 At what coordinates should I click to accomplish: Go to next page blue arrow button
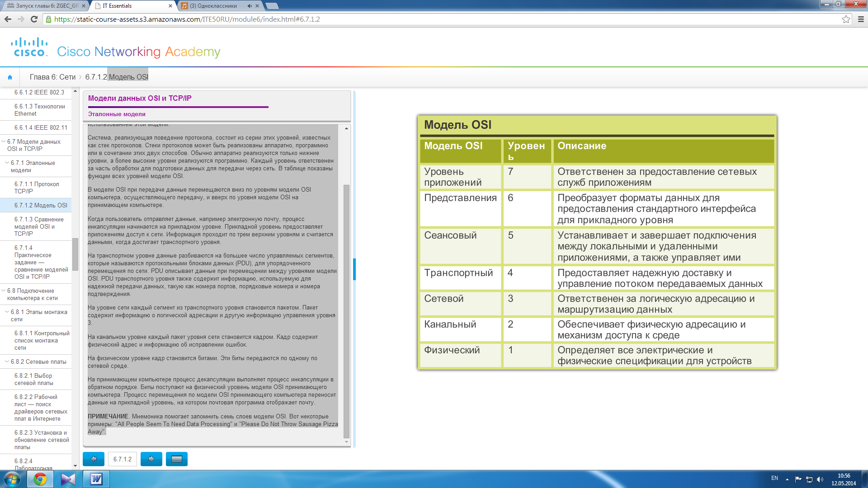pos(151,459)
